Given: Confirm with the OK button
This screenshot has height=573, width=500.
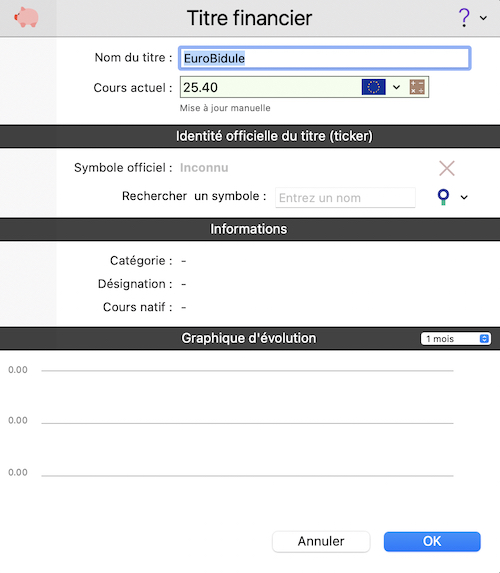Looking at the screenshot, I should pos(432,541).
